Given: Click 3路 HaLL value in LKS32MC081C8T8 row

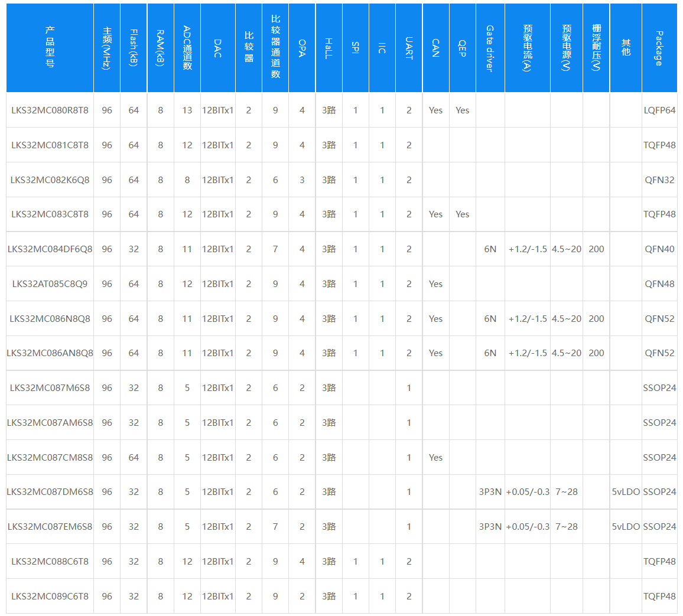Looking at the screenshot, I should point(329,145).
